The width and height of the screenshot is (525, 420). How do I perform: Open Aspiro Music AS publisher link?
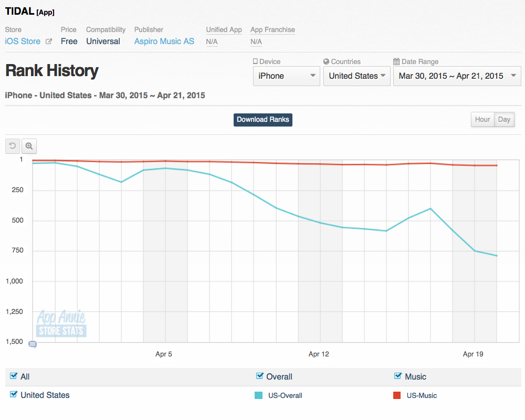click(x=164, y=41)
